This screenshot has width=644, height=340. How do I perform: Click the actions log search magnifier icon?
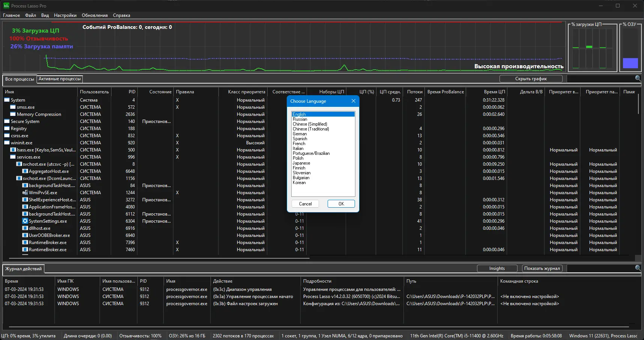click(638, 268)
